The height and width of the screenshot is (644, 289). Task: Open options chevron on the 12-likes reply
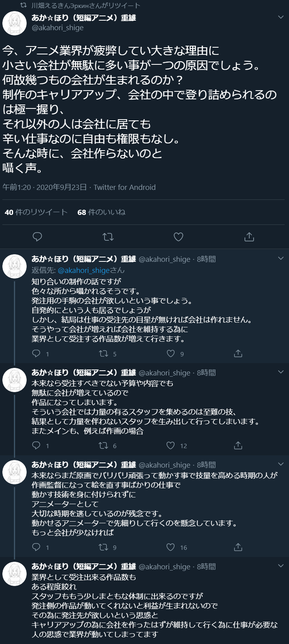point(281,372)
